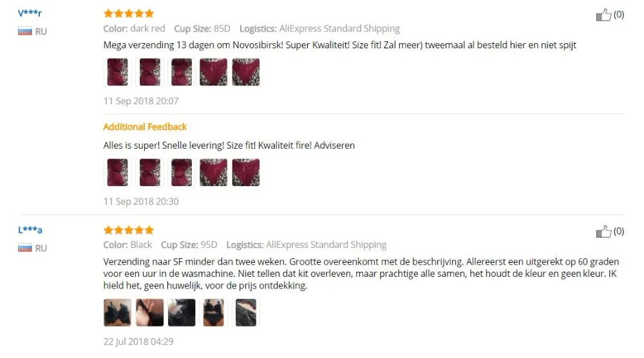
Task: Click the thumbs-up icon on L***a's review
Action: tap(603, 232)
